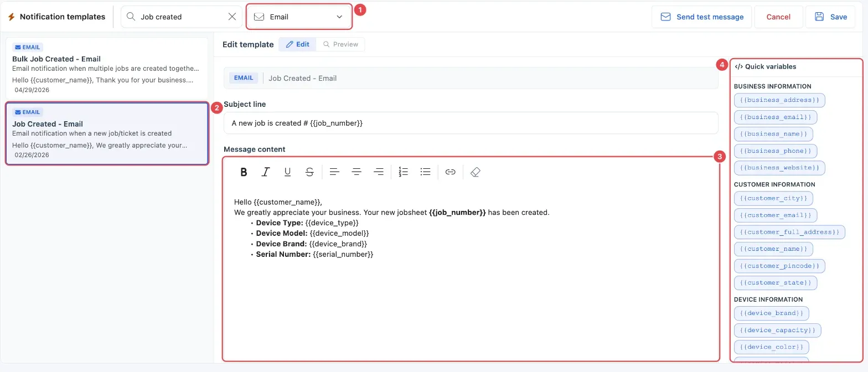Clear the Job created search text
Viewport: 868px width, 372px height.
pos(232,17)
